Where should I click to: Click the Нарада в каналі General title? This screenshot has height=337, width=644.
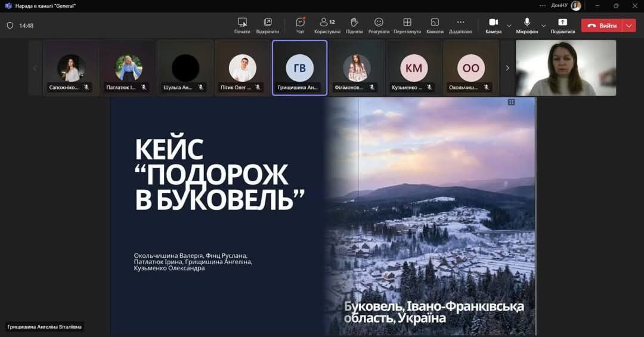pos(45,6)
